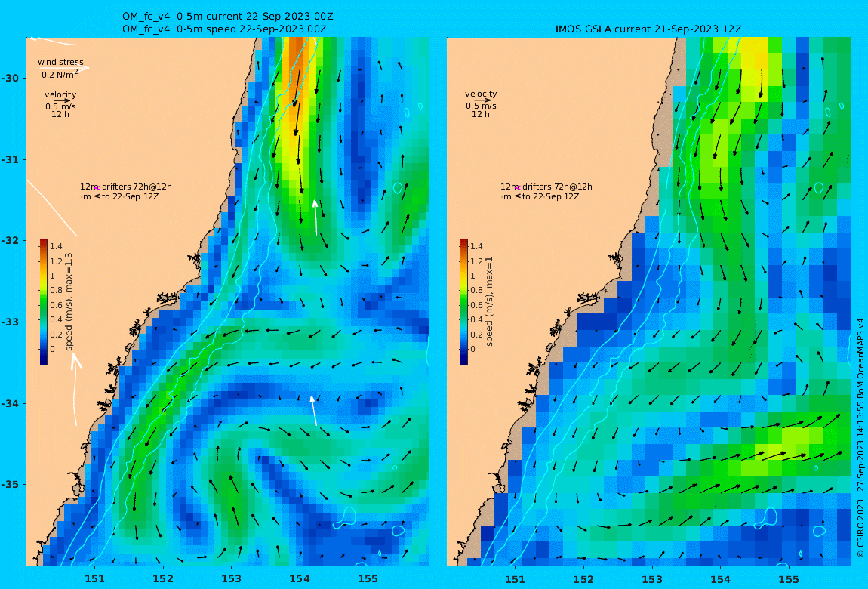This screenshot has height=589, width=868.
Task: Click the 'wind stress' legend label
Action: pyautogui.click(x=61, y=62)
